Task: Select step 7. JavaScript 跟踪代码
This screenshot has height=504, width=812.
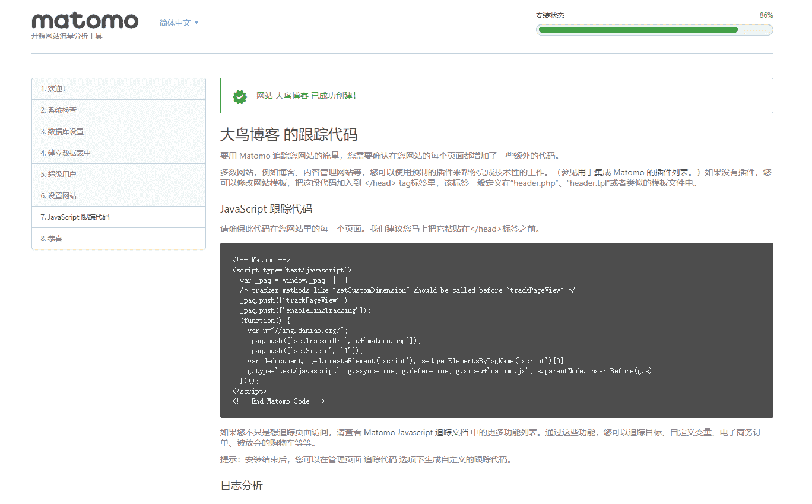Action: coord(119,217)
